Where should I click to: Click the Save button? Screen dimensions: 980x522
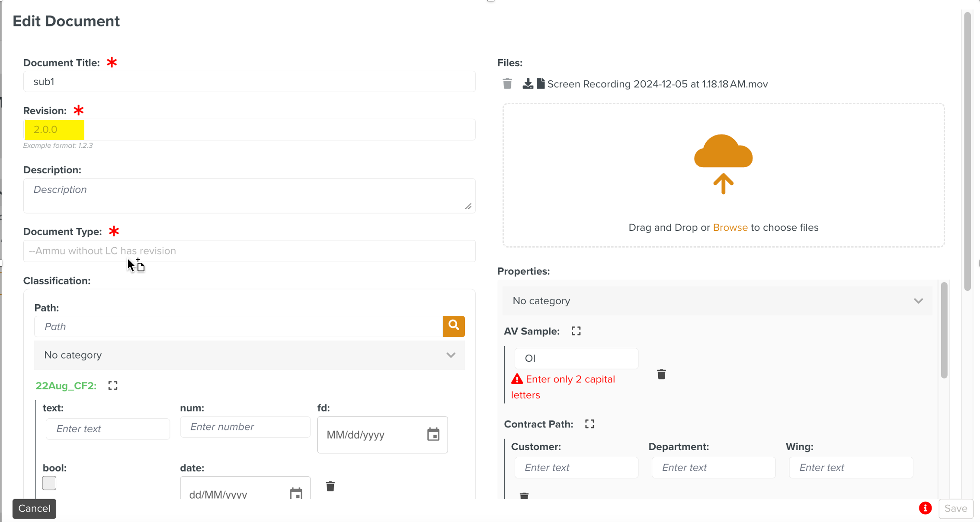coord(955,509)
